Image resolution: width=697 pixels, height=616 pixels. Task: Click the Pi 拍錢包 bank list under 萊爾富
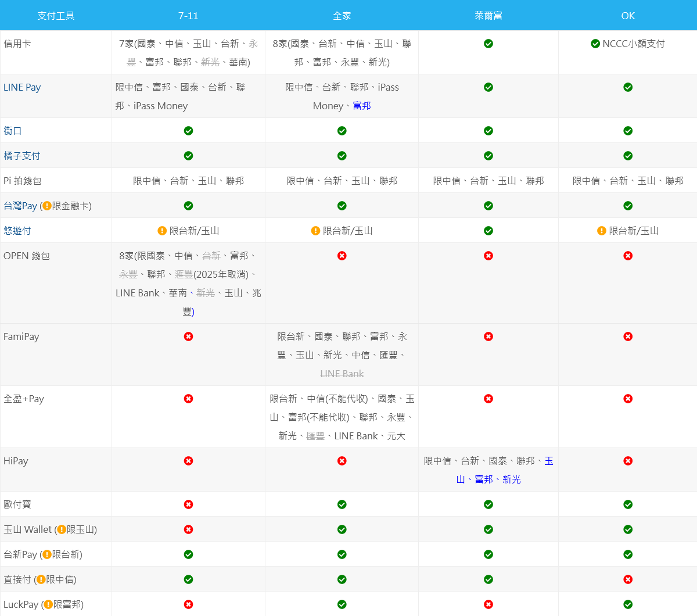point(488,181)
